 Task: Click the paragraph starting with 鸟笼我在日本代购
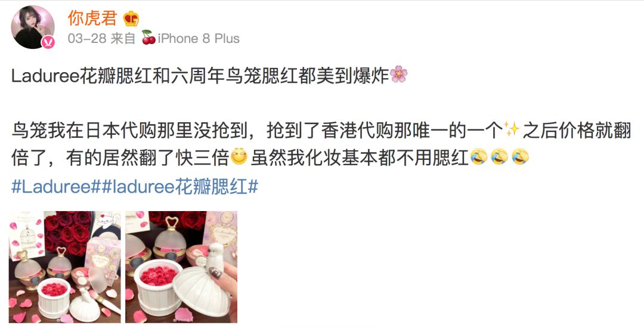click(321, 144)
